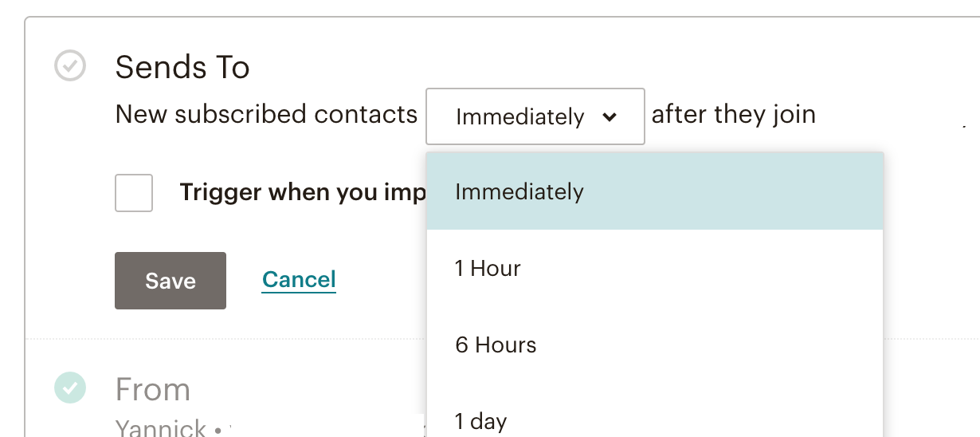The height and width of the screenshot is (437, 980).
Task: Click the Sends To section heading
Action: click(x=182, y=68)
